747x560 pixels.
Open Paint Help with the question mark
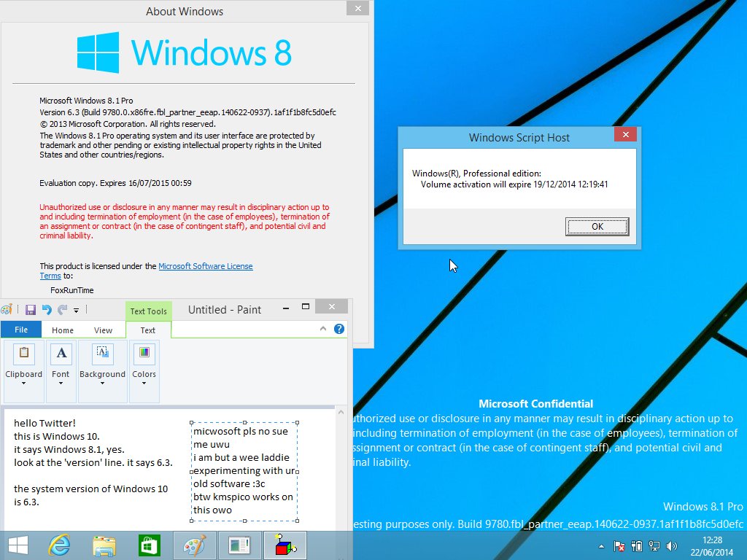click(x=339, y=329)
